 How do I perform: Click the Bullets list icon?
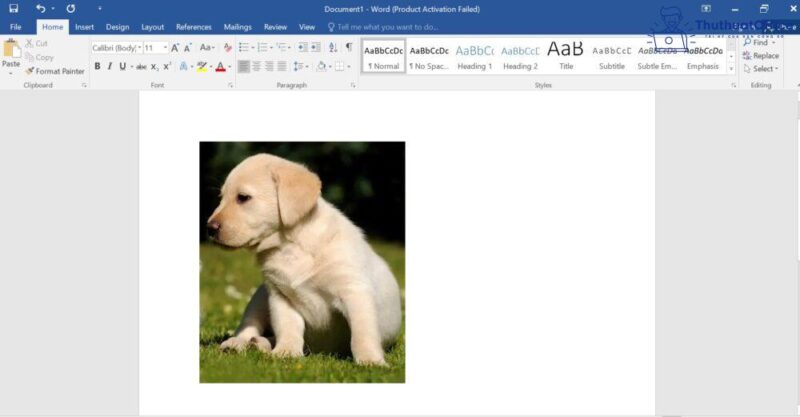(x=244, y=47)
